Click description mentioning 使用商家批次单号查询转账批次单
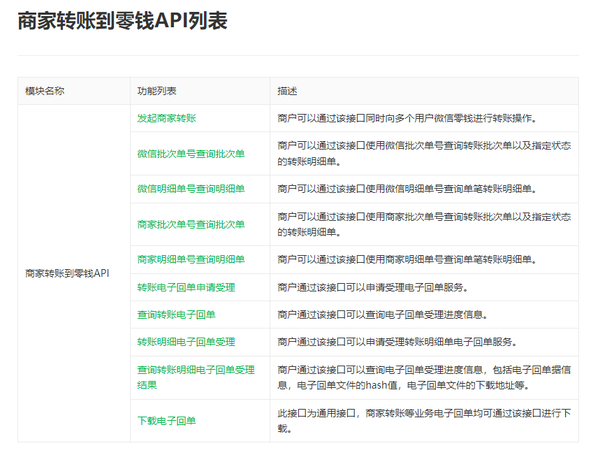 coord(424,225)
